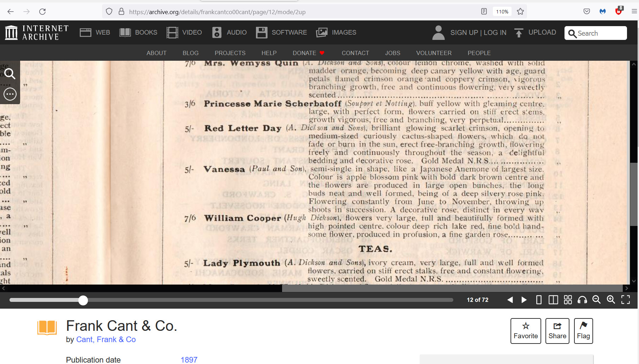Start read aloud headphones icon
The width and height of the screenshot is (639, 364).
click(582, 300)
